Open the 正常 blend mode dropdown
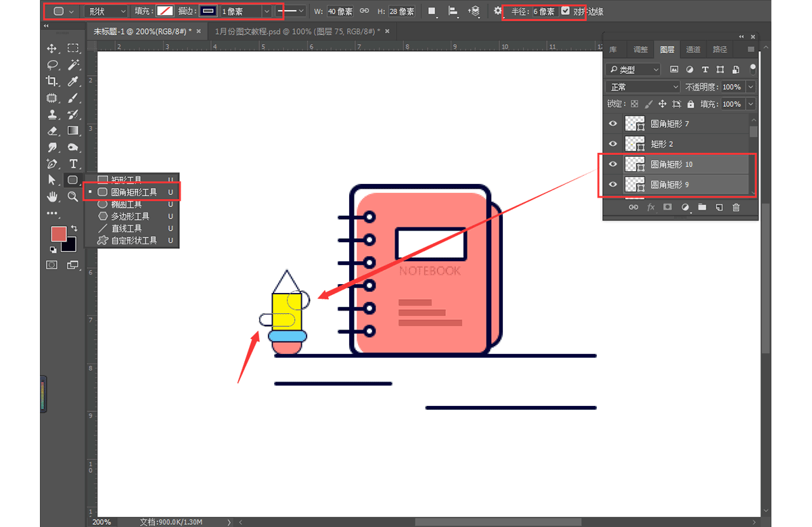 click(643, 87)
